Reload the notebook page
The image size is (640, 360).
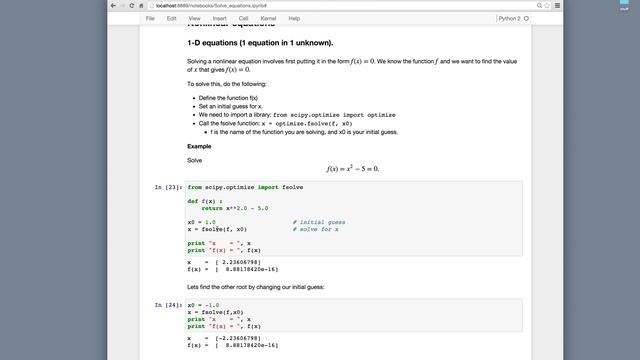click(132, 6)
